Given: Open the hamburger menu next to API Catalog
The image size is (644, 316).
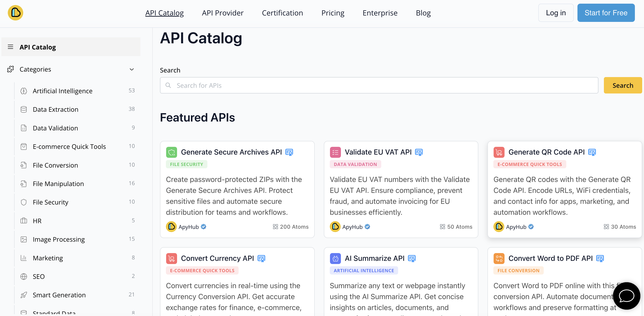Looking at the screenshot, I should tap(10, 47).
